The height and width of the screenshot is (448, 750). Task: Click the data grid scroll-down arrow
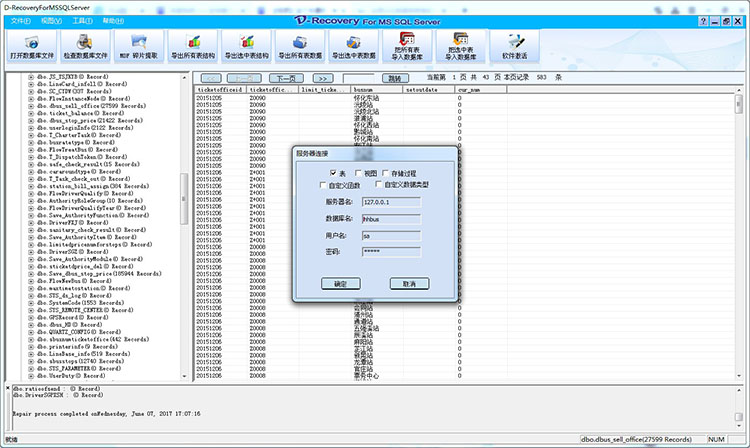point(739,376)
